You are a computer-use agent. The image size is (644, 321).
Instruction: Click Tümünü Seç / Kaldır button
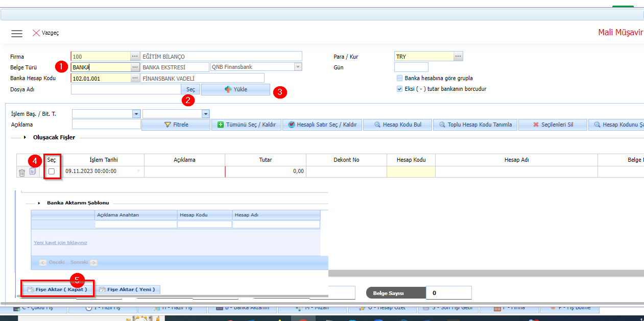pyautogui.click(x=247, y=125)
